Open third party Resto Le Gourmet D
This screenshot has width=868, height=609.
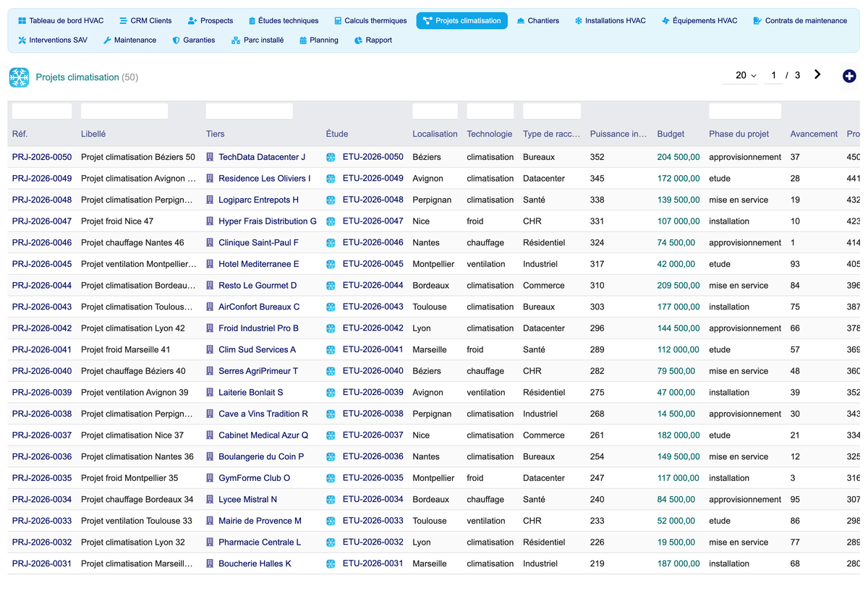coord(258,286)
